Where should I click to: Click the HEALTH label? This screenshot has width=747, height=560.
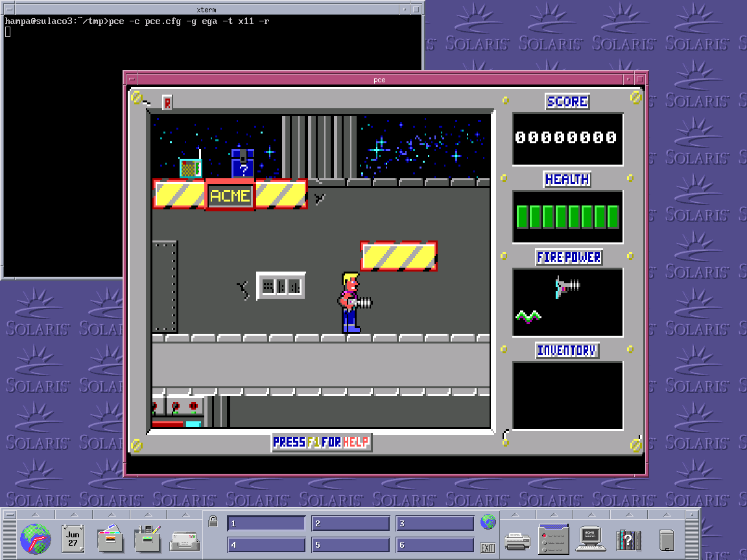pyautogui.click(x=567, y=180)
